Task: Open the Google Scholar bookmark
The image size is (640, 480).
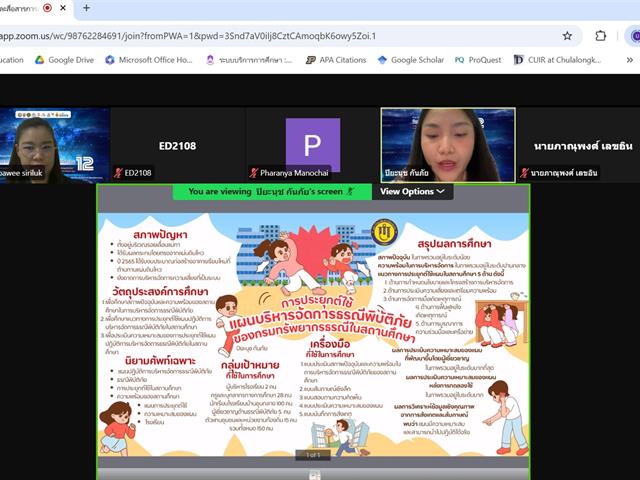Action: click(x=411, y=60)
